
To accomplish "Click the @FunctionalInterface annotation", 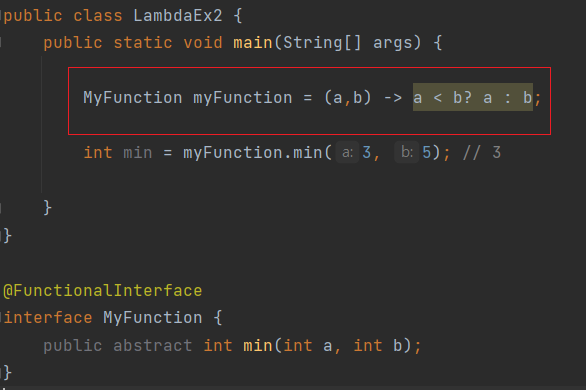I will (102, 291).
